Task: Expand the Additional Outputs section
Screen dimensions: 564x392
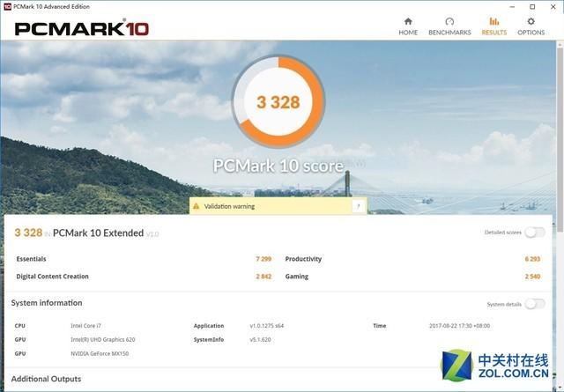Action: click(46, 379)
